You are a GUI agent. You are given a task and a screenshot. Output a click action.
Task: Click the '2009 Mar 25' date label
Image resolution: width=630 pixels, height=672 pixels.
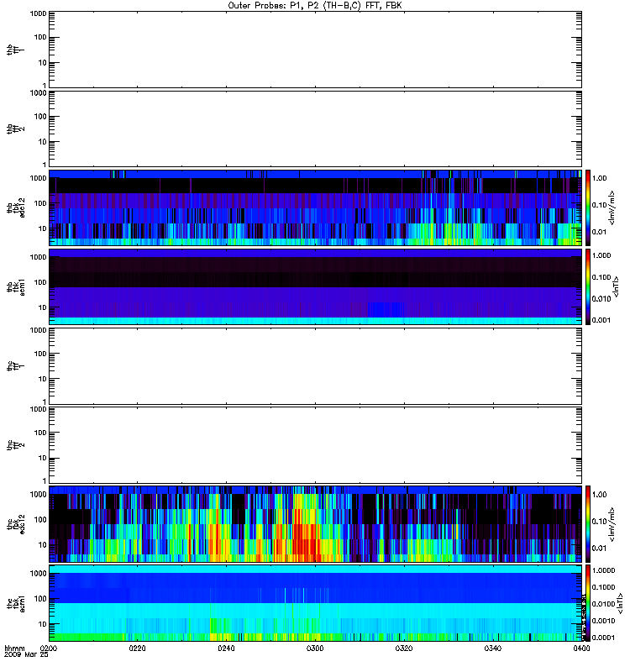[x=26, y=654]
